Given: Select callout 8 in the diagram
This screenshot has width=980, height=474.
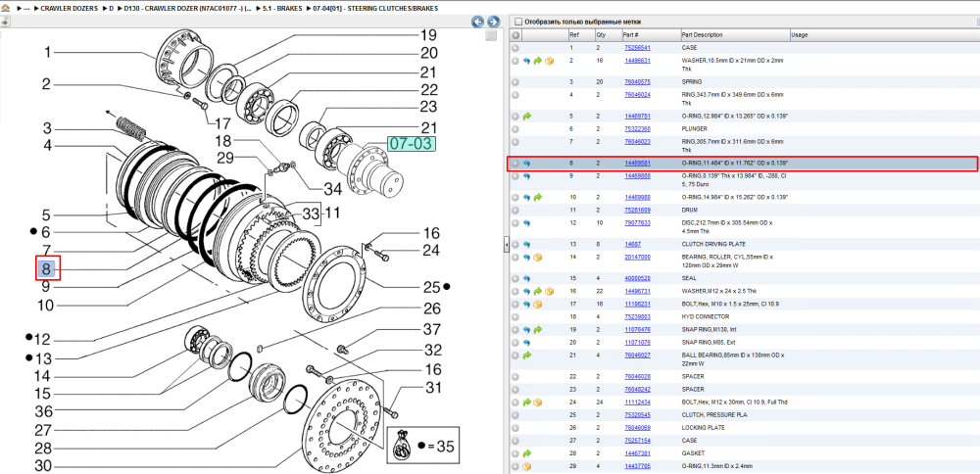Looking at the screenshot, I should pos(48,269).
